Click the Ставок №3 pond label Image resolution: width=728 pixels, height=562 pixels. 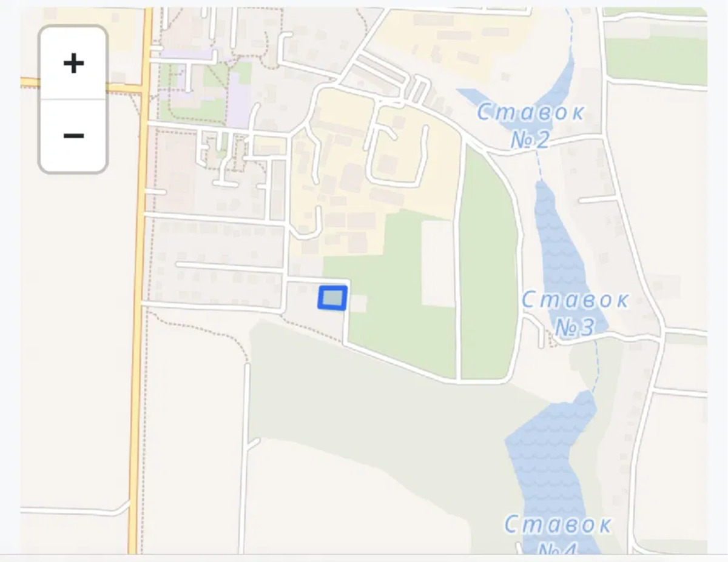coord(575,313)
